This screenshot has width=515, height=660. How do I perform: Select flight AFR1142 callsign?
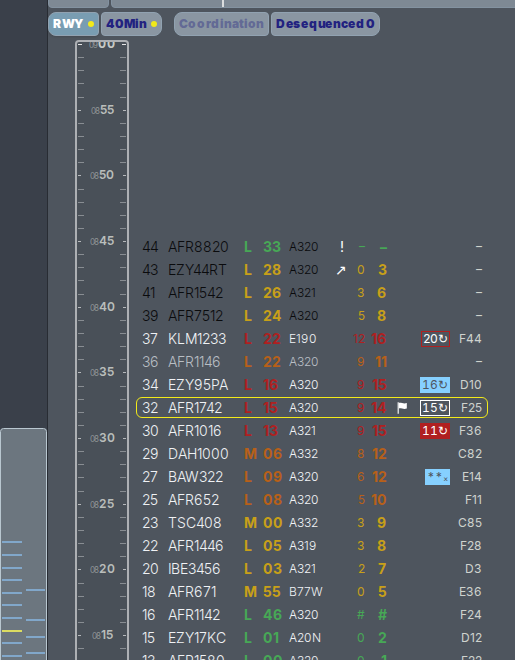[x=194, y=615]
